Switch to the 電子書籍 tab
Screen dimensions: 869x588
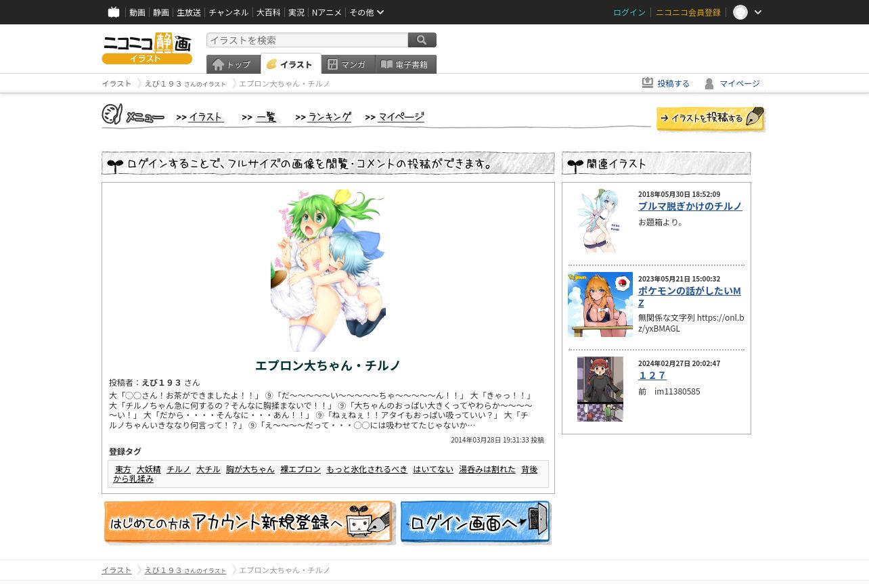pyautogui.click(x=406, y=64)
